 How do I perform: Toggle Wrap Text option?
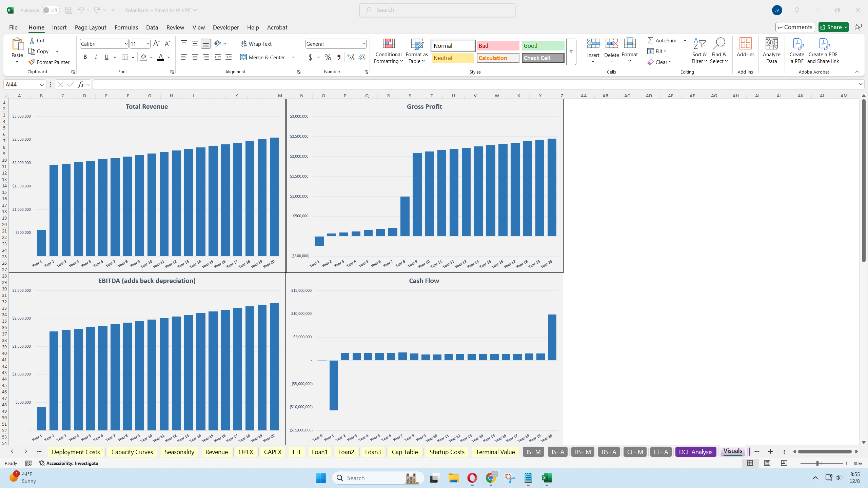point(256,44)
